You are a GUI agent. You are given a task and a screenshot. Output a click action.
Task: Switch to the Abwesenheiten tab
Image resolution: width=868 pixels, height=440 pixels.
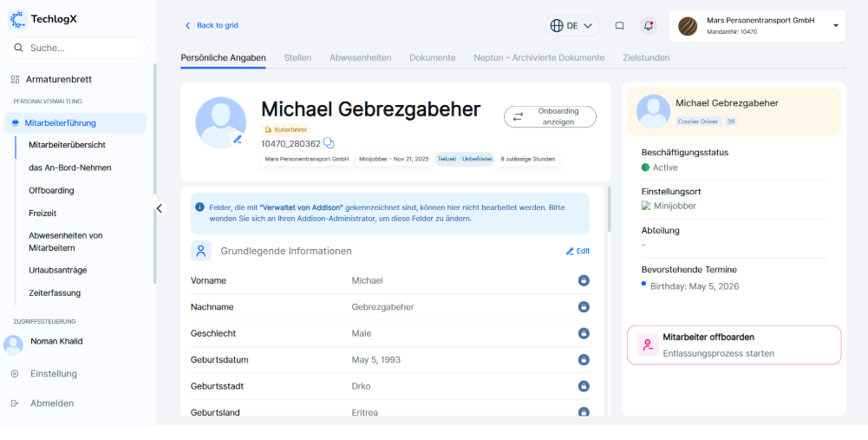pyautogui.click(x=360, y=58)
